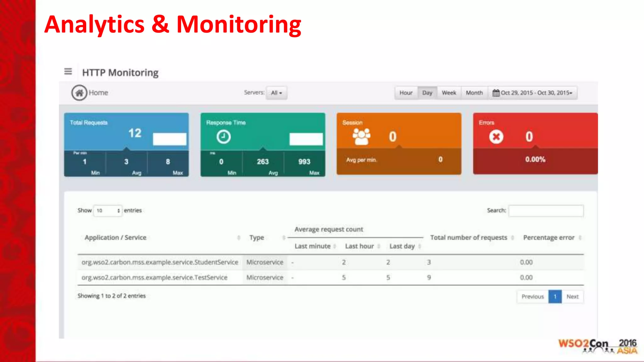Click Response Time Avg value 263
Screen dimensions: 644x362
[x=263, y=162]
